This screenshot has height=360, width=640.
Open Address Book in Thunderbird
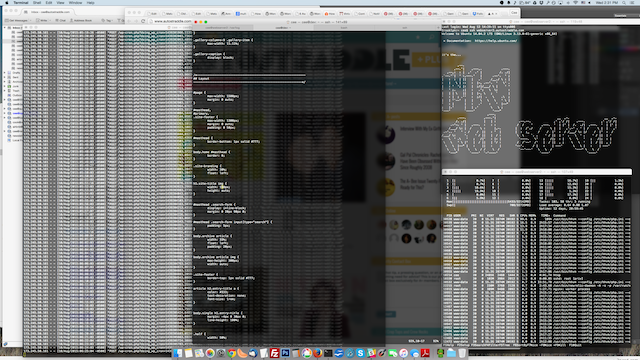point(81,20)
